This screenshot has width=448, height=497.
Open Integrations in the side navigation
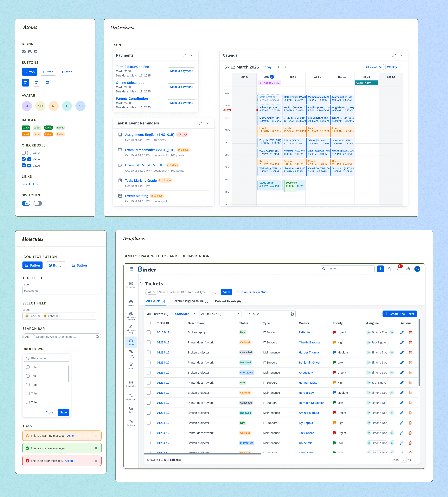tap(131, 397)
